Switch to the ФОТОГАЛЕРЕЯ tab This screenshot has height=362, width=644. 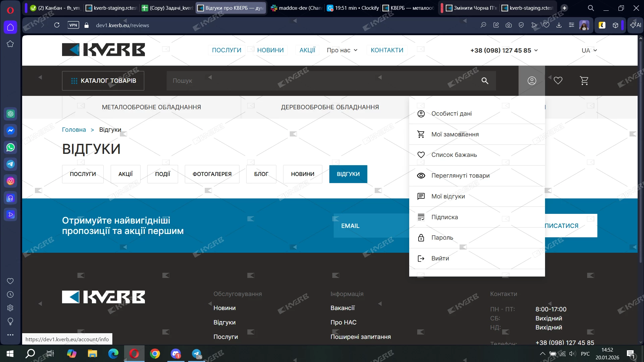click(212, 174)
